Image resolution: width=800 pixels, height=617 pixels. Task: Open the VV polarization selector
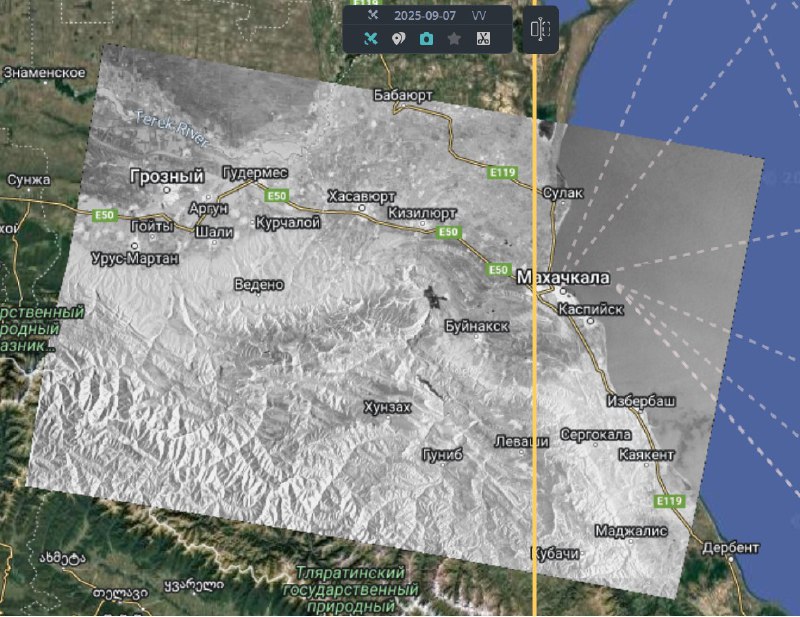pos(479,16)
